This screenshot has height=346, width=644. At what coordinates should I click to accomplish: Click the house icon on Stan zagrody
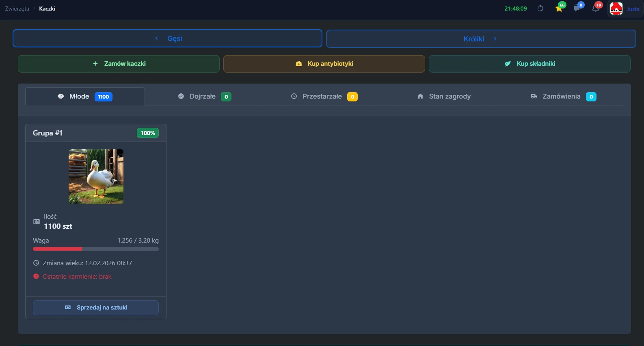(420, 97)
